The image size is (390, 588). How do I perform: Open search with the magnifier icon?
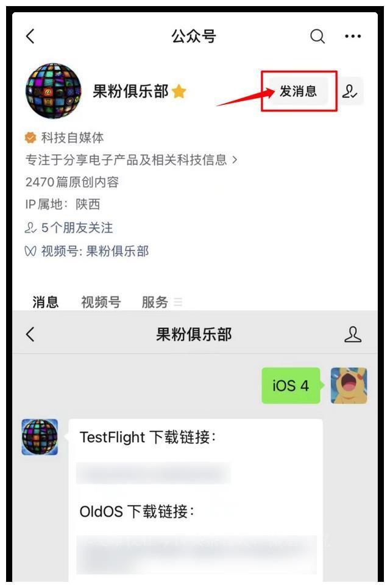pyautogui.click(x=317, y=37)
